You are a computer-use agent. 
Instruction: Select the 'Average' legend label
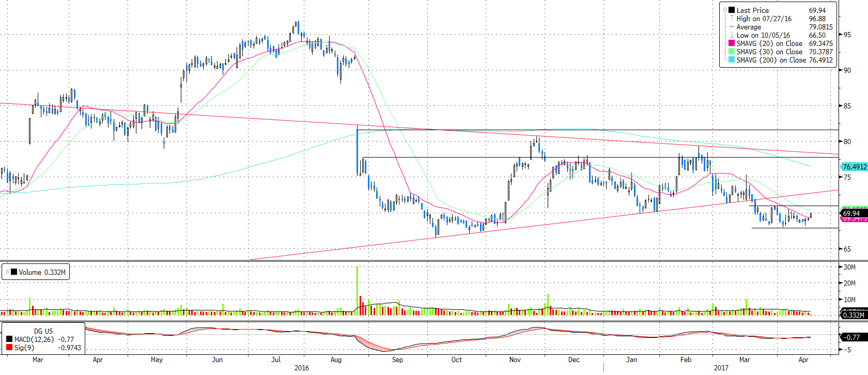749,27
